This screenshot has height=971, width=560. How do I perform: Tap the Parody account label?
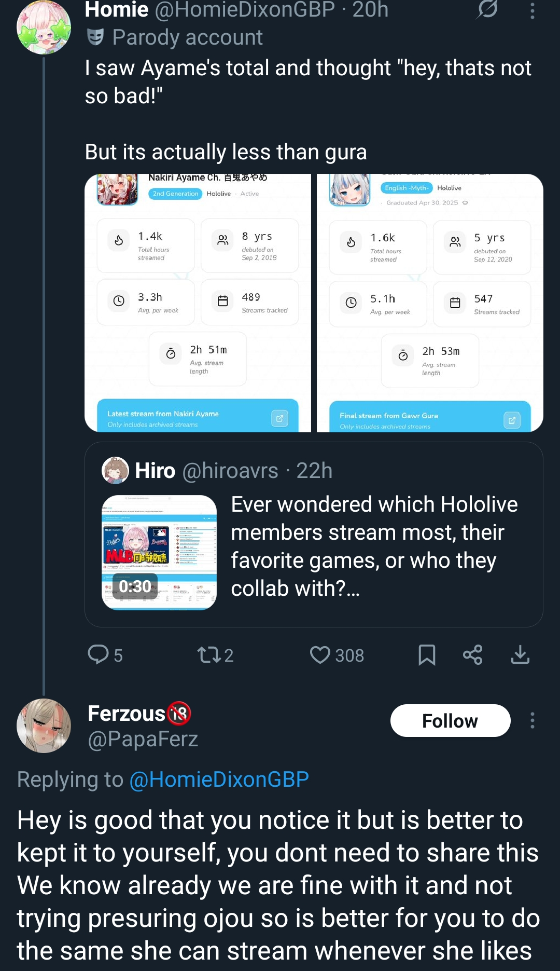click(175, 37)
